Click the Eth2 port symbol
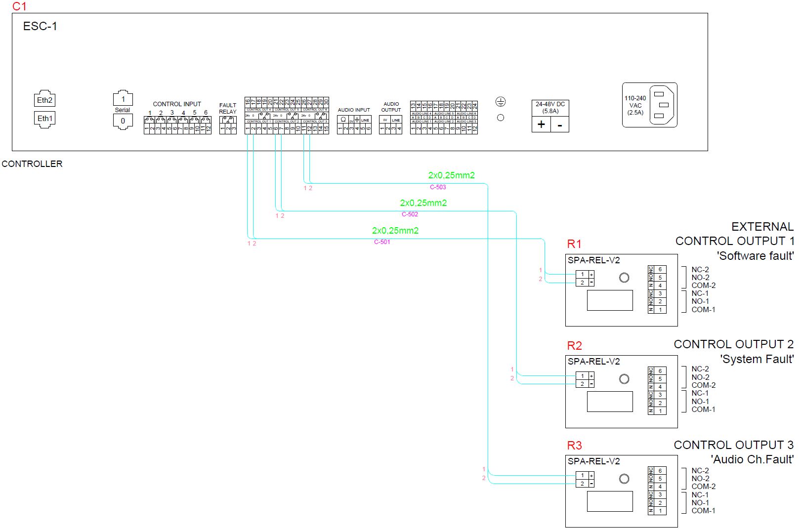Image resolution: width=801 pixels, height=532 pixels. [44, 99]
